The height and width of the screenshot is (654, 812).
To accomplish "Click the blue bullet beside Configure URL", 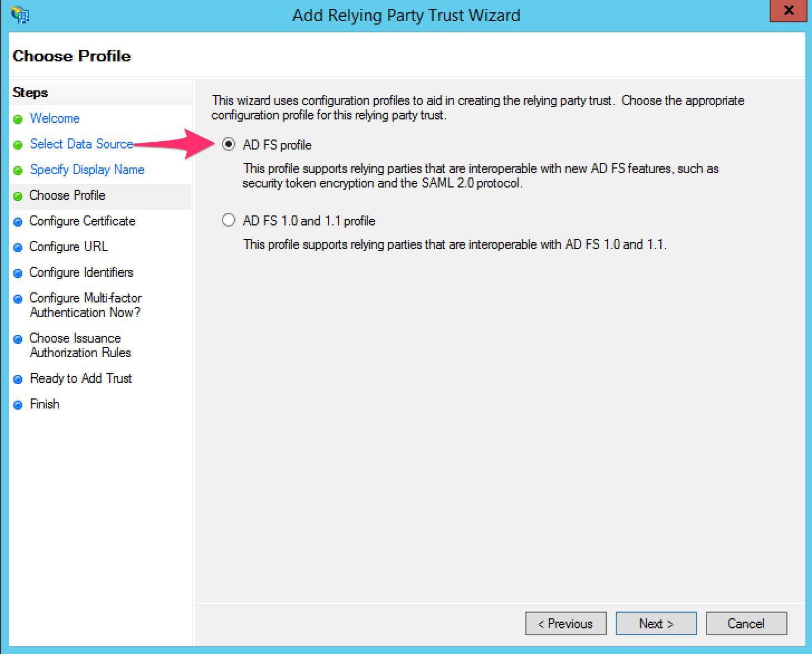I will tap(18, 247).
